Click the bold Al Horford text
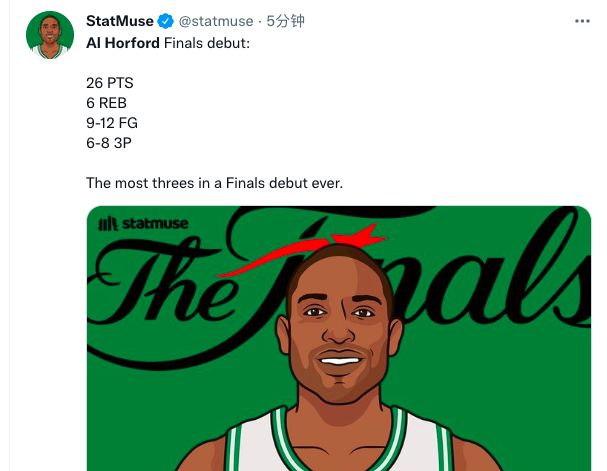 123,43
